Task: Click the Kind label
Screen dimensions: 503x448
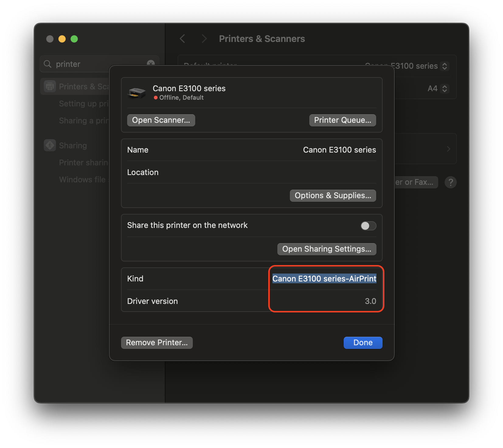Action: [135, 279]
